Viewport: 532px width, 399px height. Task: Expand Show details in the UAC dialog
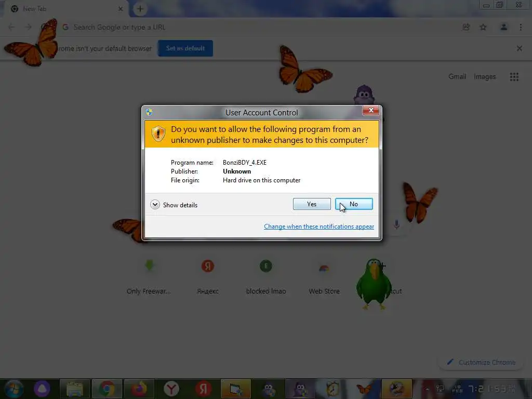(174, 205)
